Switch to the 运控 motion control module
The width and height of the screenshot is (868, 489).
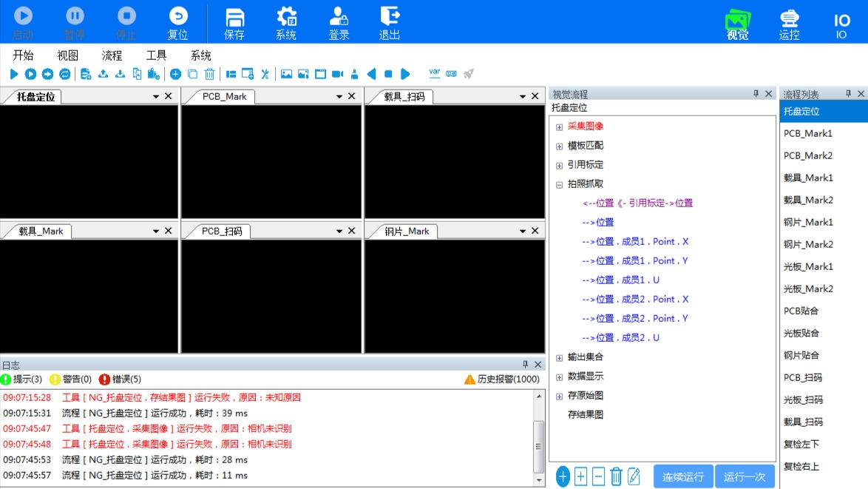(789, 24)
